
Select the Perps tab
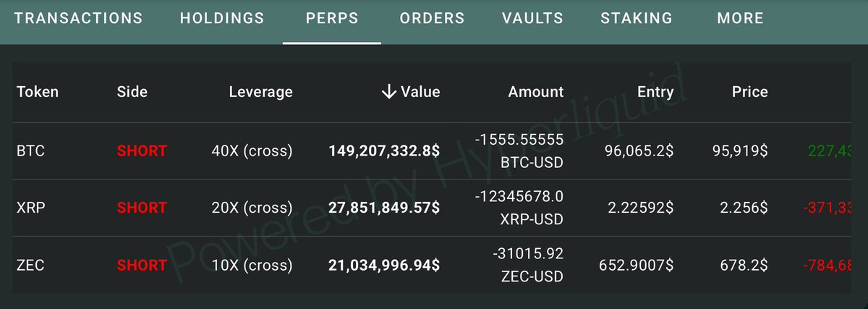332,18
